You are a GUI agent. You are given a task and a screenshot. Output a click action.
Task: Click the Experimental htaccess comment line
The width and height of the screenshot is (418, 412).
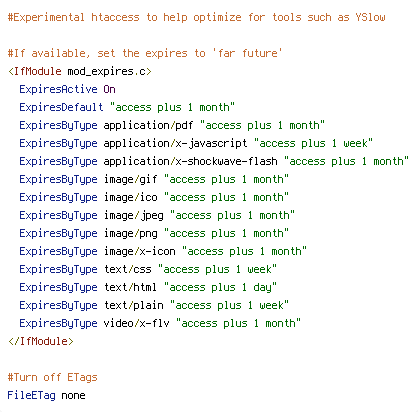click(x=197, y=17)
